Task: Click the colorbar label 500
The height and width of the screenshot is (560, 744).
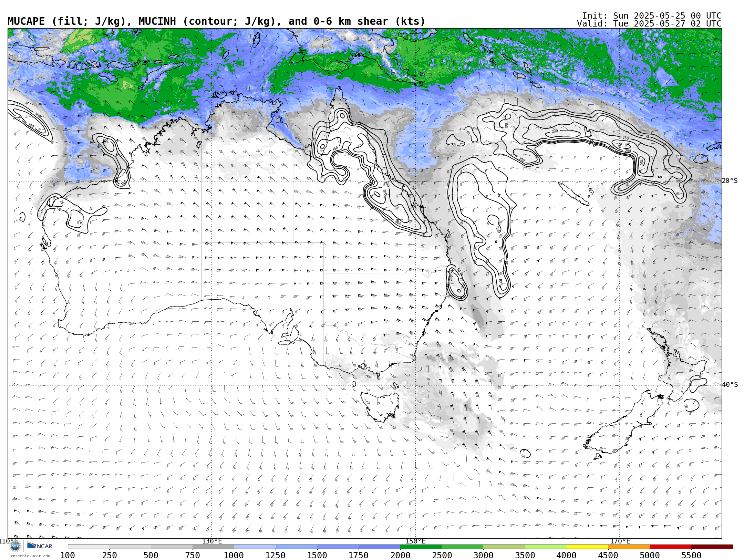Action: click(151, 556)
